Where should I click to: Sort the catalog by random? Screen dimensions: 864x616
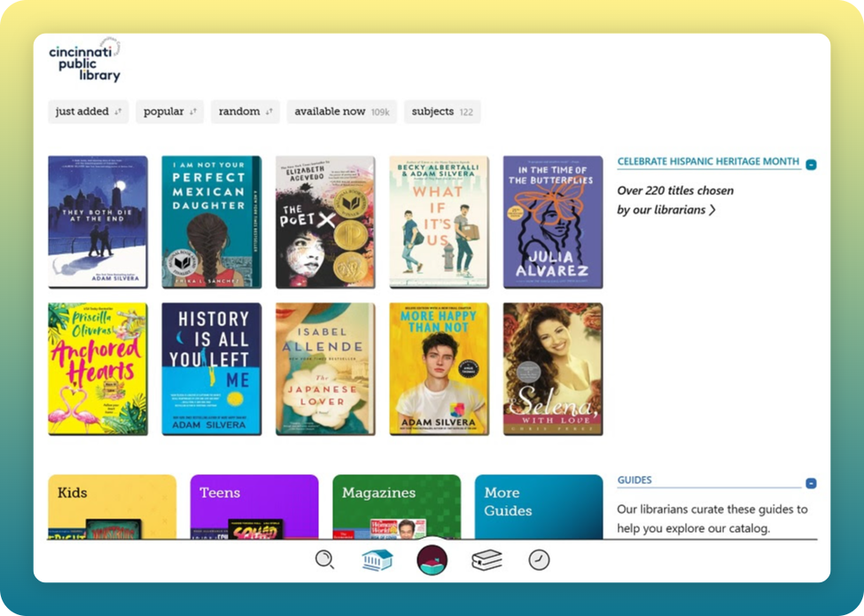pyautogui.click(x=245, y=112)
